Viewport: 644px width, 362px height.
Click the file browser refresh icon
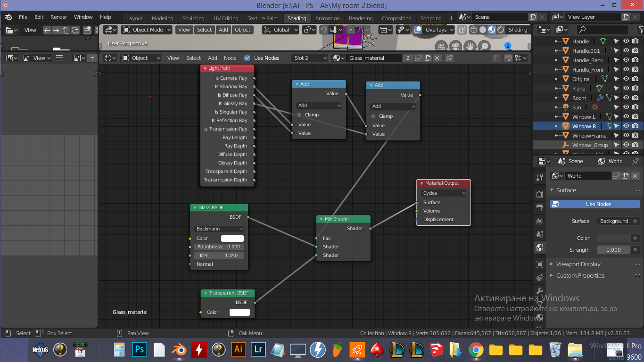coord(75,30)
